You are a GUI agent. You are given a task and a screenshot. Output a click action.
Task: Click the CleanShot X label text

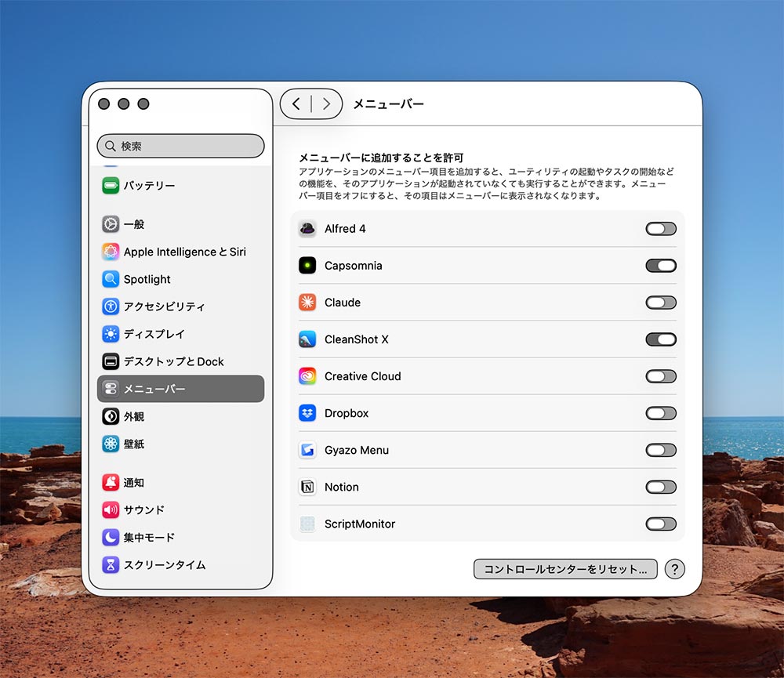pyautogui.click(x=357, y=339)
